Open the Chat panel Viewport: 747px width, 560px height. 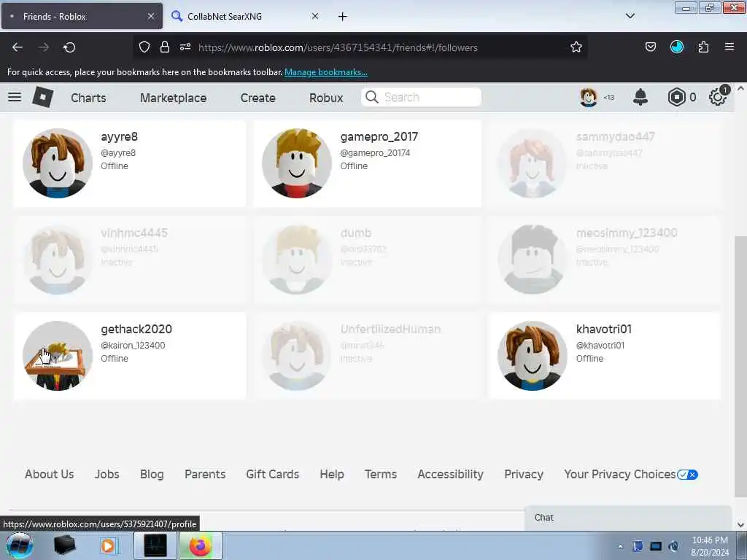pos(628,518)
